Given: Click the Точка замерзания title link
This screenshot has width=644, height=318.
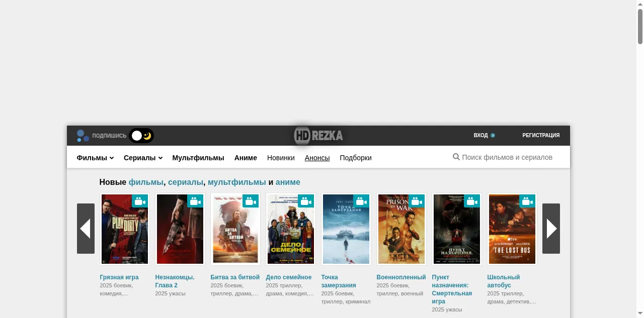Looking at the screenshot, I should 339,281.
